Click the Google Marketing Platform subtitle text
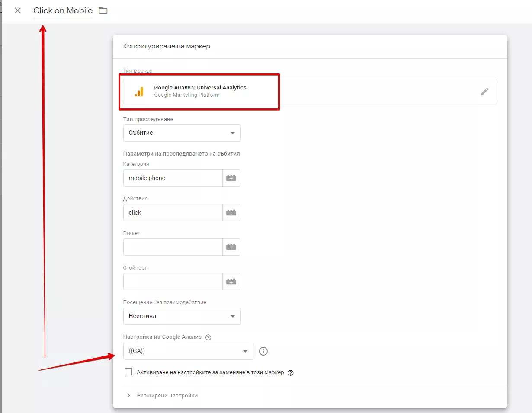 click(x=187, y=95)
